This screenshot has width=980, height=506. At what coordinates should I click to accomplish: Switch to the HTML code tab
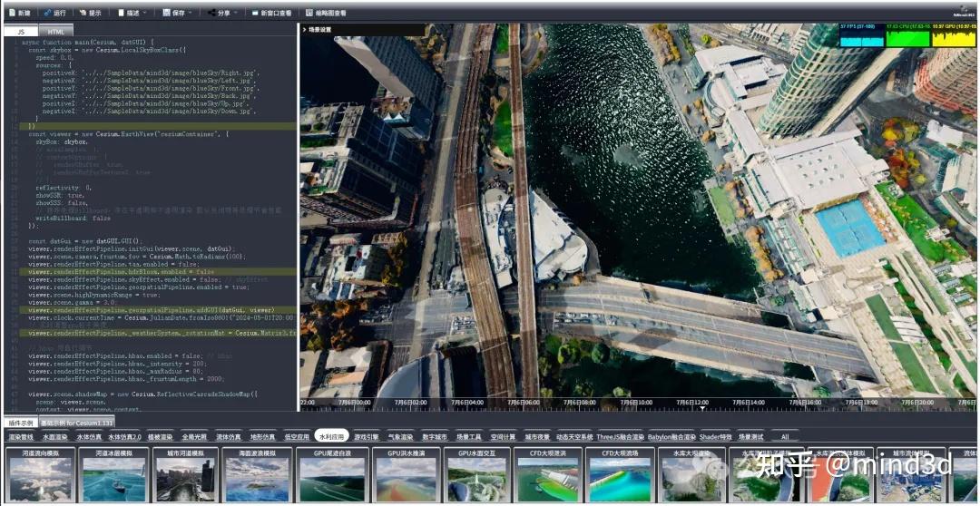tap(56, 31)
